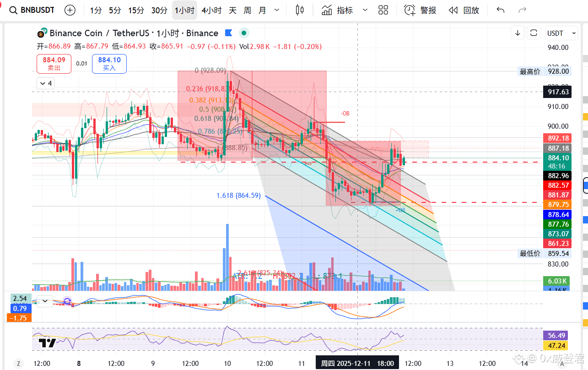The width and height of the screenshot is (588, 370).
Task: Switch to the 天 daily timeframe
Action: coord(233,10)
